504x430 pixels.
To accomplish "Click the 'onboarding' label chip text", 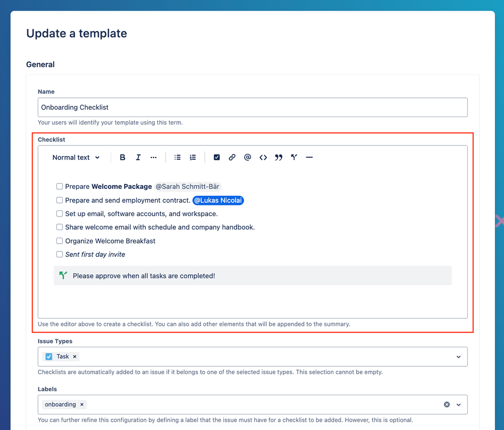I will coord(60,404).
